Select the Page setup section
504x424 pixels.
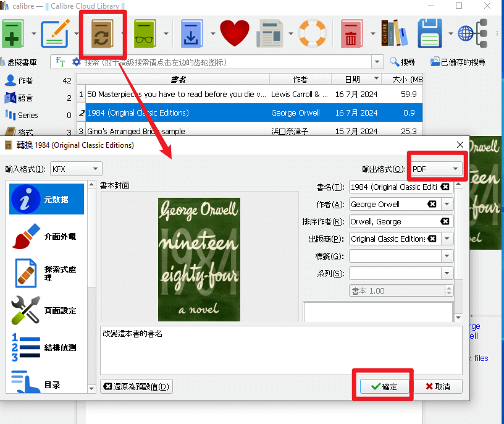click(46, 310)
